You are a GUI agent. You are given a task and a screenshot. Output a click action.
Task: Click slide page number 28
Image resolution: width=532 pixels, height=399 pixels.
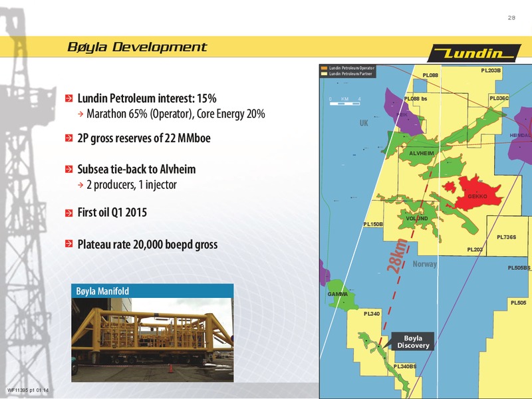pyautogui.click(x=511, y=18)
